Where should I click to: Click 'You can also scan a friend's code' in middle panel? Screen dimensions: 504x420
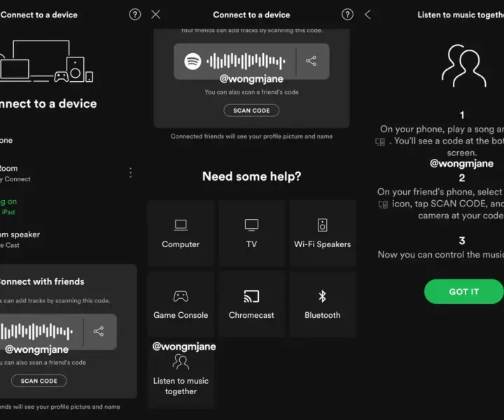tap(251, 92)
